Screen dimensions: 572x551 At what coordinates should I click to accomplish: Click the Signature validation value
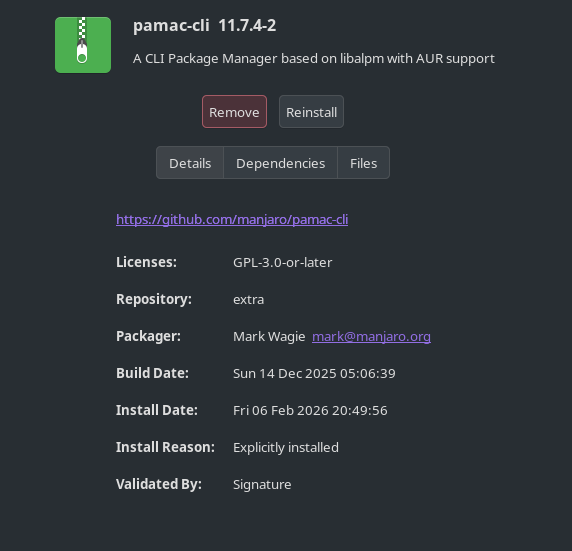coord(262,485)
